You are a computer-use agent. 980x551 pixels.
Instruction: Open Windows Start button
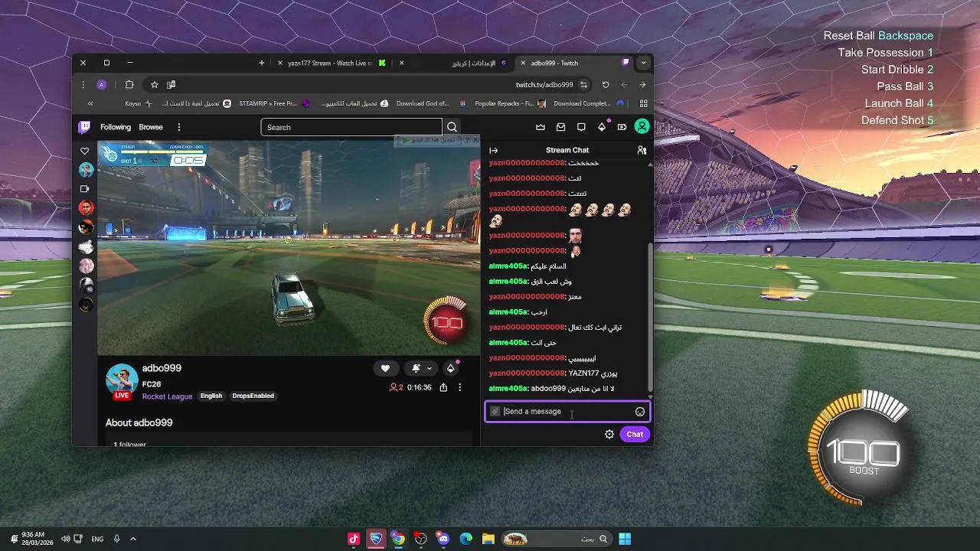625,539
